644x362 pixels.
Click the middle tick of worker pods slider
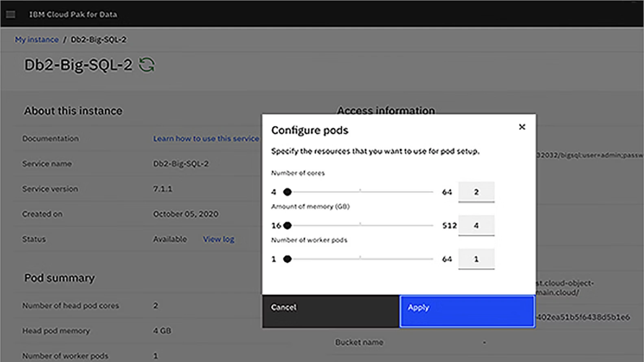click(360, 258)
